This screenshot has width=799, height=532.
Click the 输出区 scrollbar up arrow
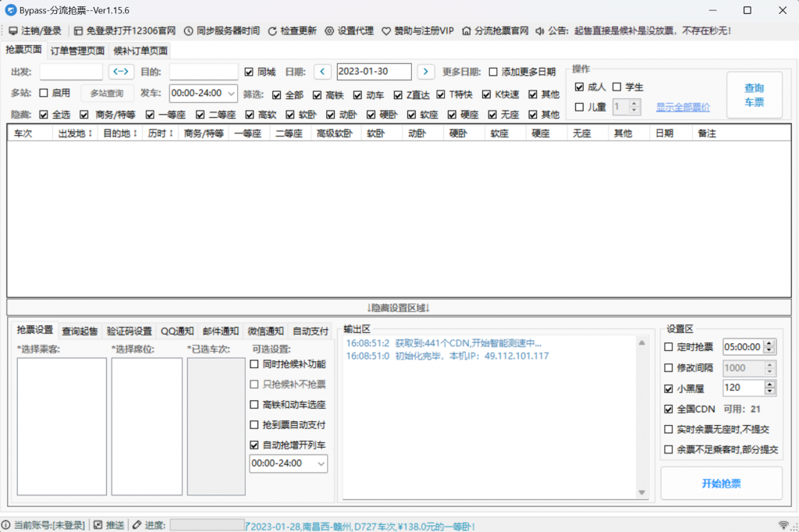(x=642, y=343)
